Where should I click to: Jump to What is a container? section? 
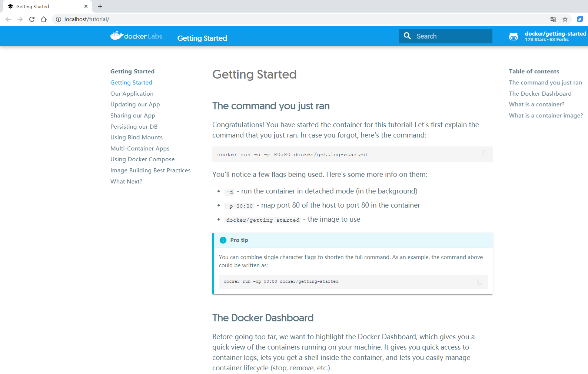(536, 105)
